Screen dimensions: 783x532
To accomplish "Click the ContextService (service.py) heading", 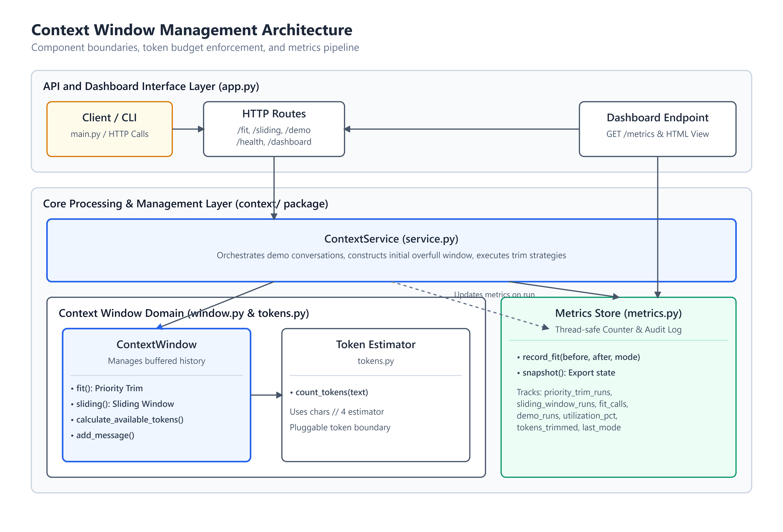I will [391, 239].
